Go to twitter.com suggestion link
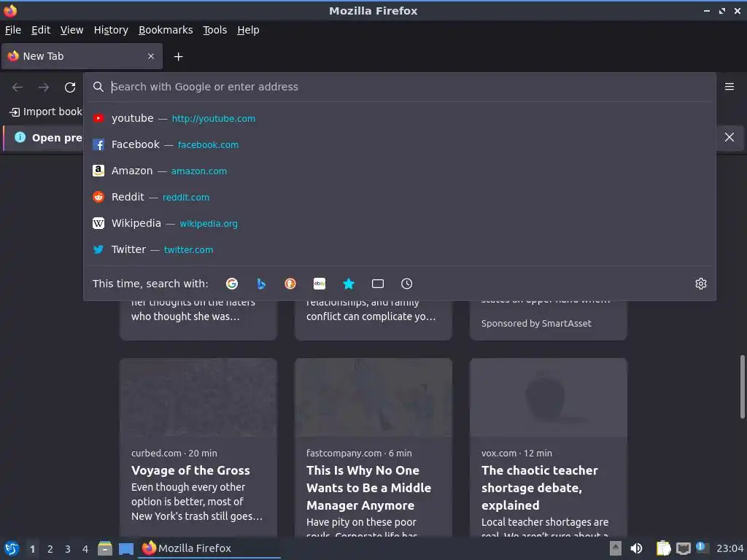This screenshot has width=747, height=560. click(x=189, y=249)
